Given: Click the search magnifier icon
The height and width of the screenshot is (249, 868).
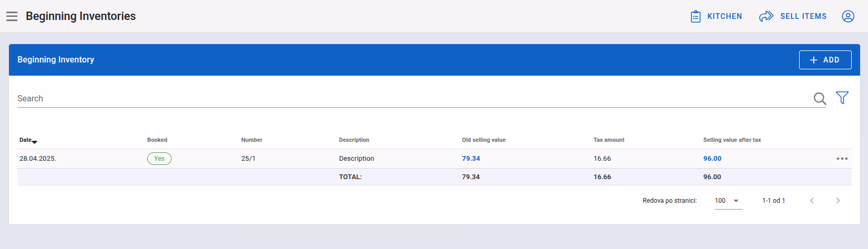Looking at the screenshot, I should (x=820, y=98).
